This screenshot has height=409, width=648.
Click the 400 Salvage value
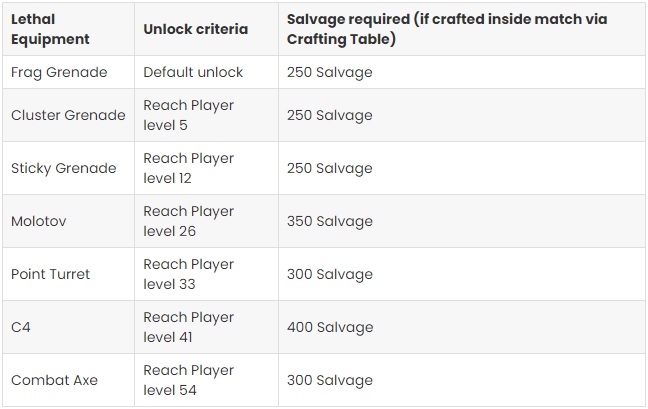330,328
